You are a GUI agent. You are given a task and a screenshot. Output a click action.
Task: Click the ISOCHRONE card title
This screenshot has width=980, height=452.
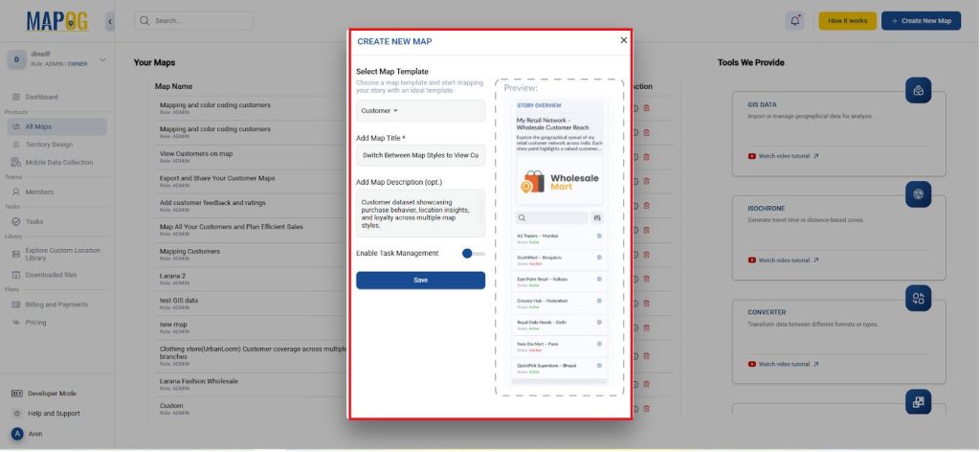point(767,209)
